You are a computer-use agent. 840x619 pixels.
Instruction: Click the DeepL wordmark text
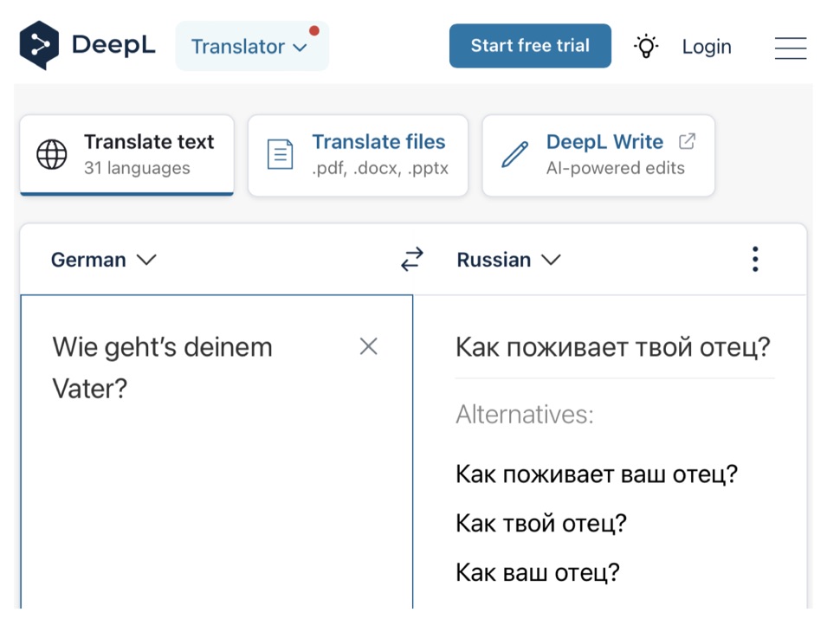(x=113, y=45)
